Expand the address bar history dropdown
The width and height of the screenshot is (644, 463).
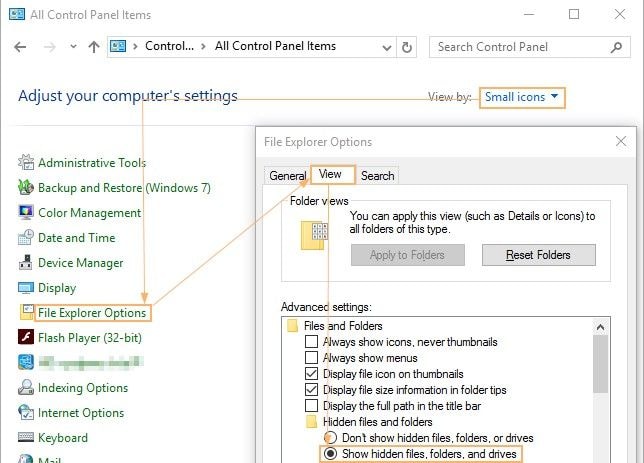pyautogui.click(x=385, y=47)
